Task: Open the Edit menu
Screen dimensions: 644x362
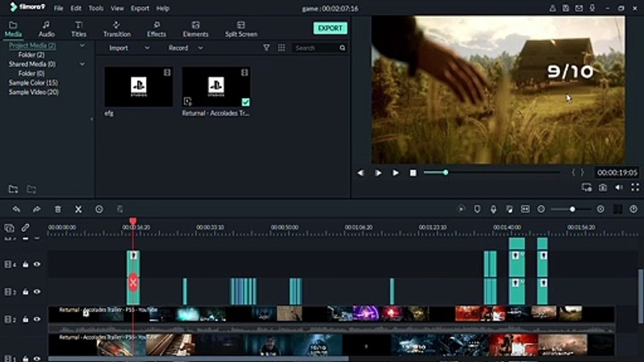Action: (x=75, y=8)
